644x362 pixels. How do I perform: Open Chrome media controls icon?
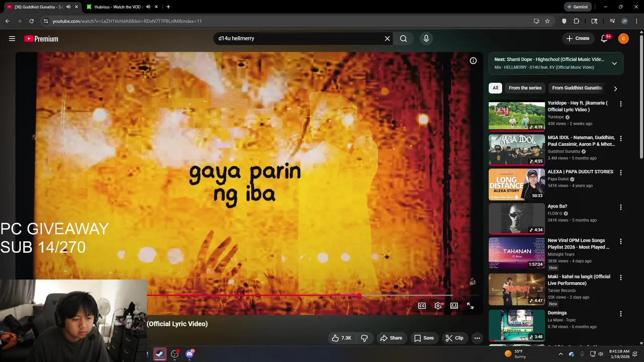(612, 21)
